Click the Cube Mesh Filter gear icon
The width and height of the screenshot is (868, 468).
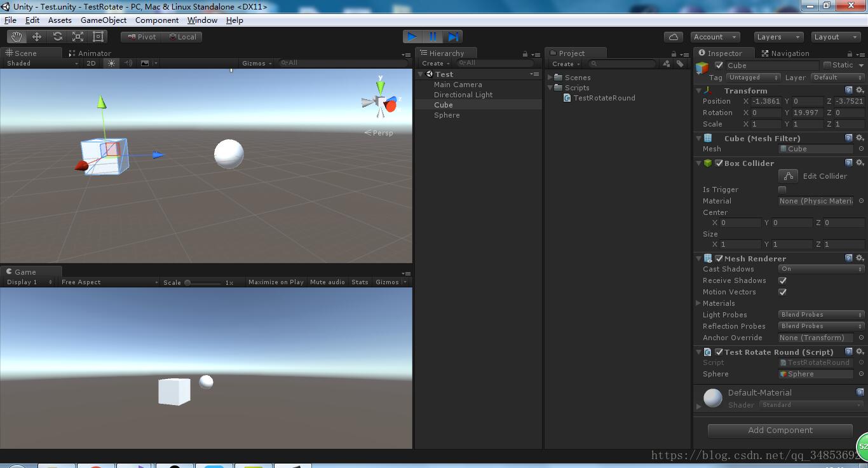point(860,138)
